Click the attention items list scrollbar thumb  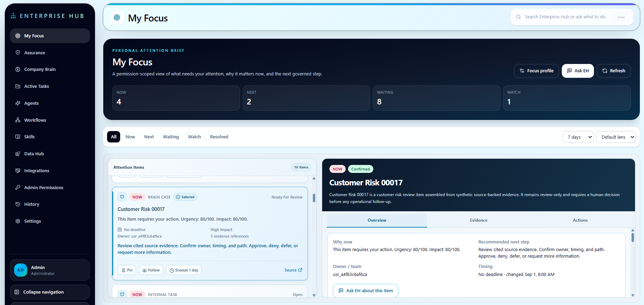[314, 198]
